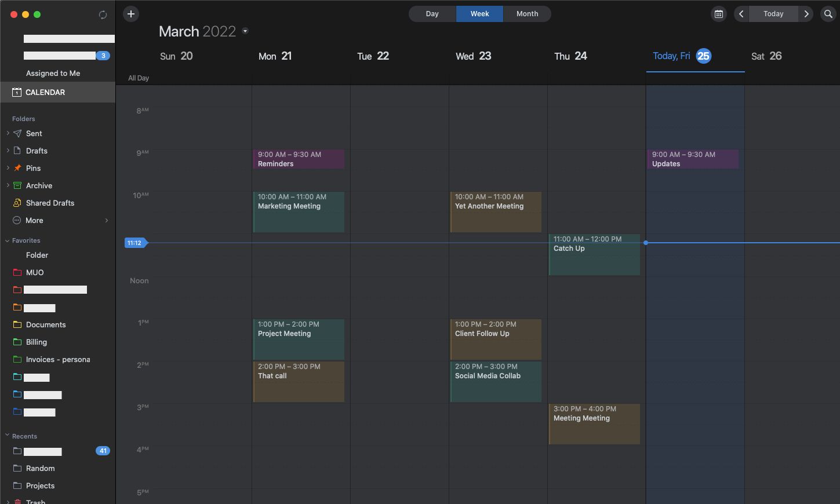Click the red MUO folder icon
This screenshot has width=840, height=504.
click(16, 272)
